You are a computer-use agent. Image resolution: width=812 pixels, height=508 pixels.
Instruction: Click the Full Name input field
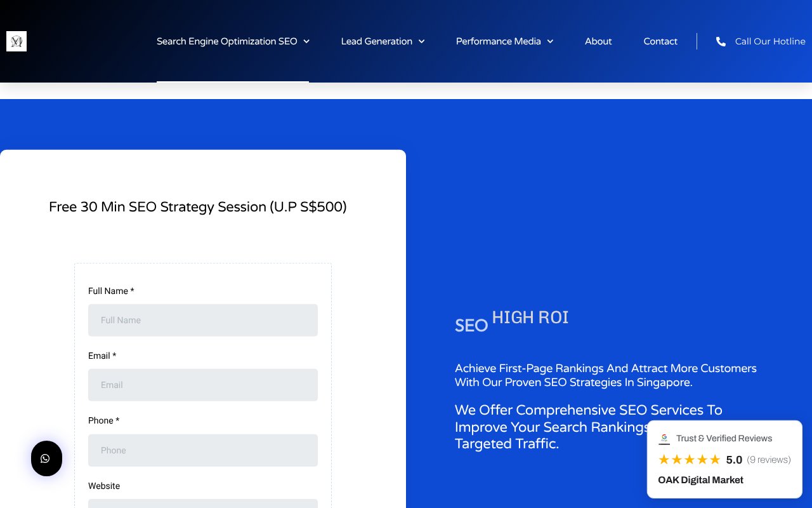click(x=203, y=320)
